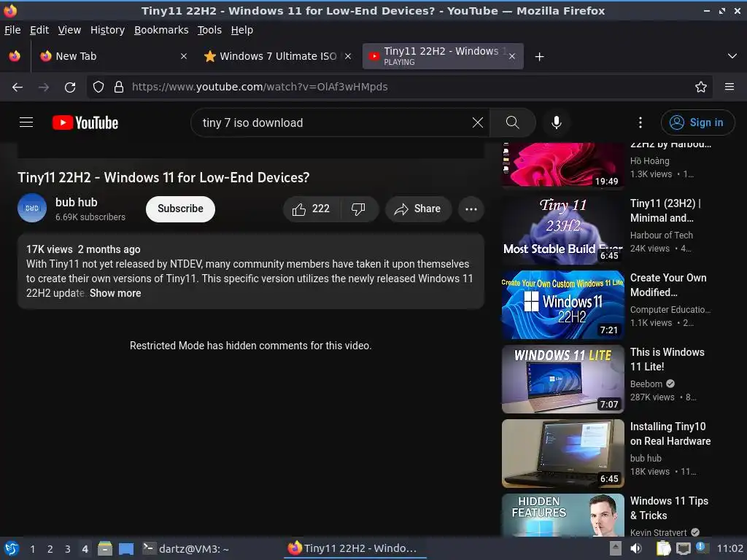747x560 pixels.
Task: Open the Edit menu
Action: [x=39, y=30]
